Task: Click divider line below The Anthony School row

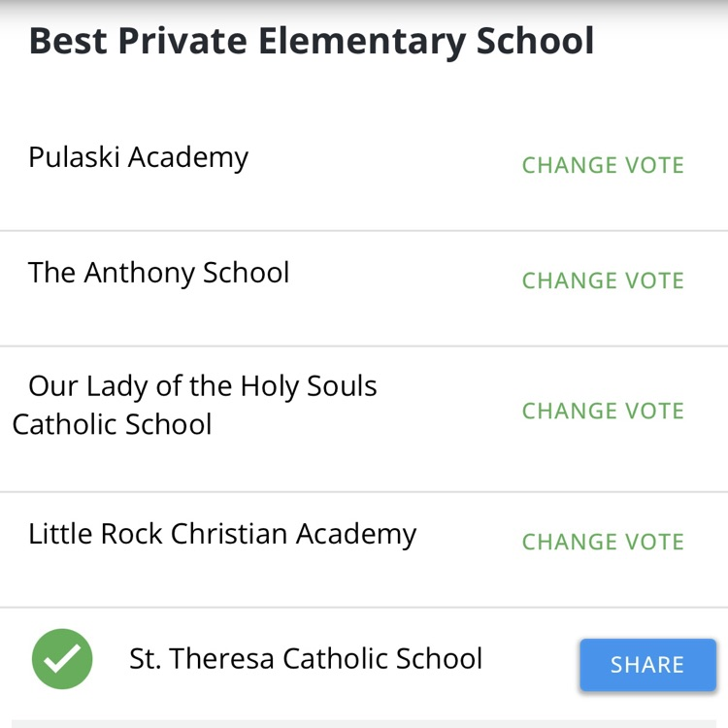Action: tap(364, 346)
